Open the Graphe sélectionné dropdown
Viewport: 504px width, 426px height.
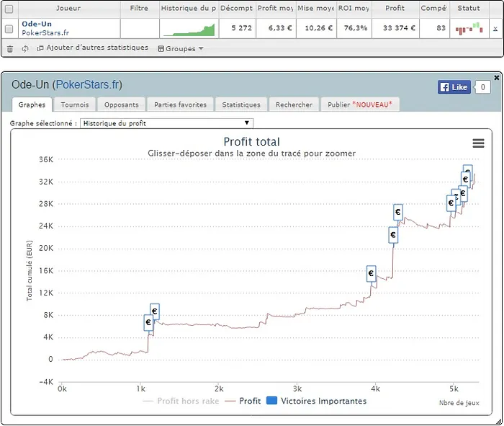pos(166,123)
